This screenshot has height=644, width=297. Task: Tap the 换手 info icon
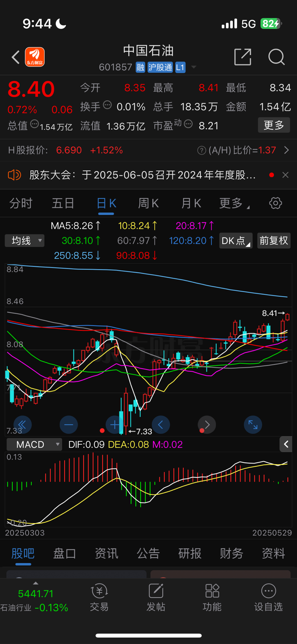pos(108,105)
